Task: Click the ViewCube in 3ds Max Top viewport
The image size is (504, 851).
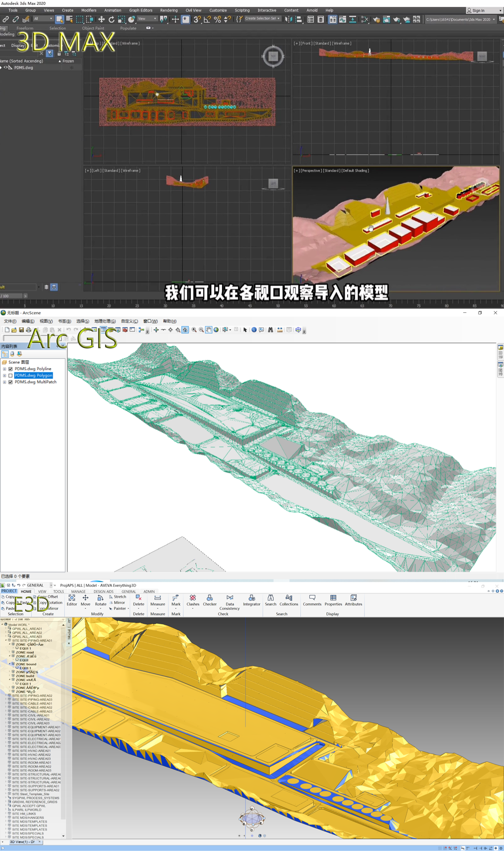Action: (273, 56)
